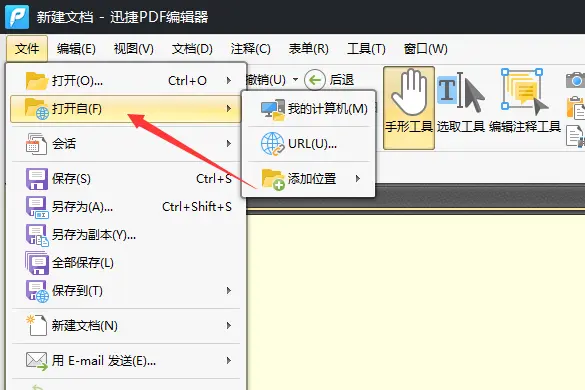Expand the 新建文档(N) submenu arrow

(229, 326)
